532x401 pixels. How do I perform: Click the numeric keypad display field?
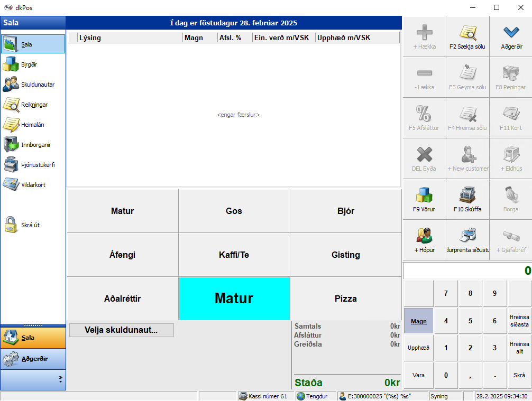coord(467,271)
